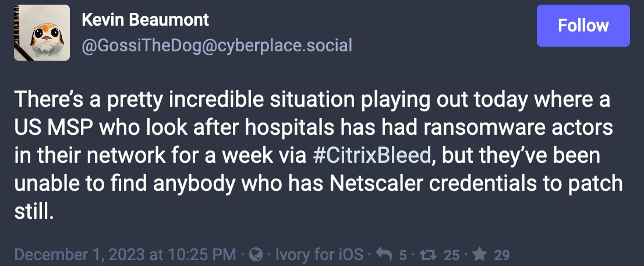Open the @GossiTheDog@cyberplace.social handle
This screenshot has height=266, width=644.
pos(217,45)
